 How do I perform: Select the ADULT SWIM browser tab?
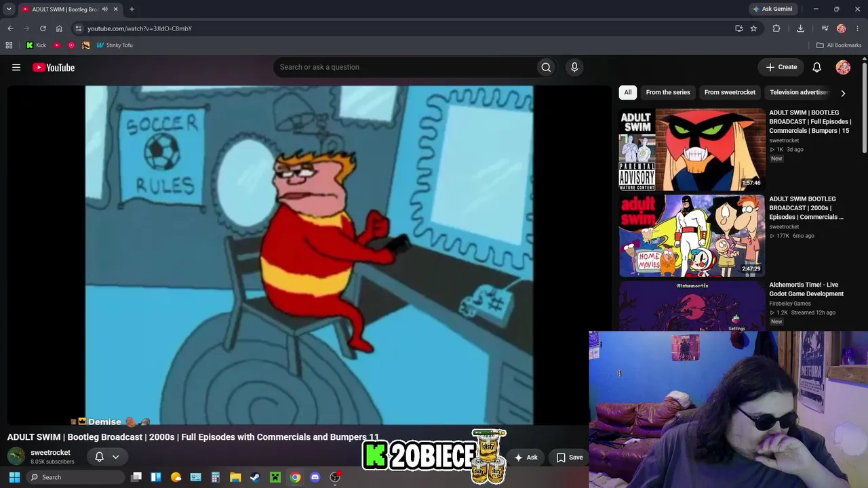(71, 9)
